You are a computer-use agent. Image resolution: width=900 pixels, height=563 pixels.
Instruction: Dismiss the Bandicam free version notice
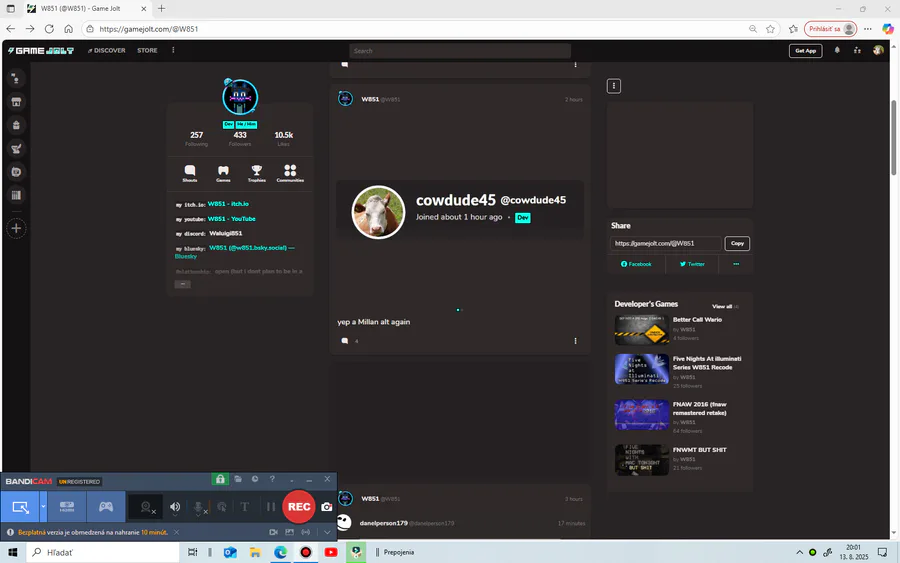point(176,532)
